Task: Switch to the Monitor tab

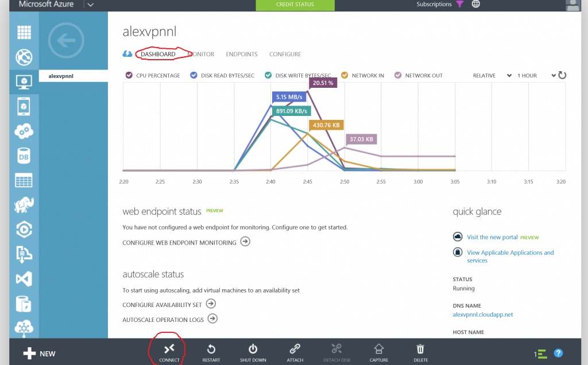Action: (x=201, y=54)
